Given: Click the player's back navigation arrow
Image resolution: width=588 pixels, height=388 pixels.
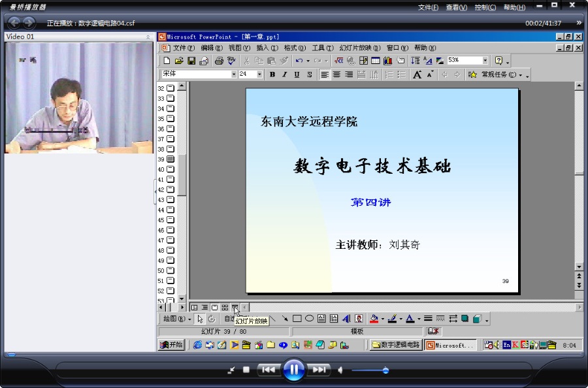Looking at the screenshot, I should coord(14,23).
